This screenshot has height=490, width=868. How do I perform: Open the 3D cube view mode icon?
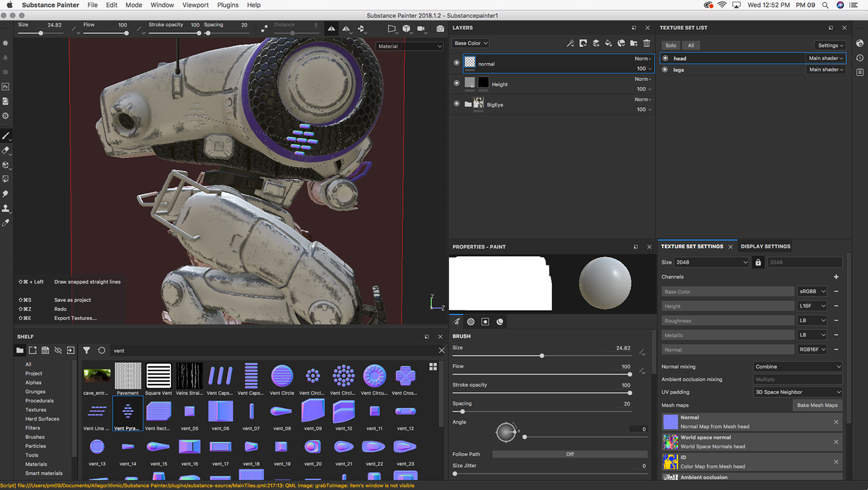[407, 29]
